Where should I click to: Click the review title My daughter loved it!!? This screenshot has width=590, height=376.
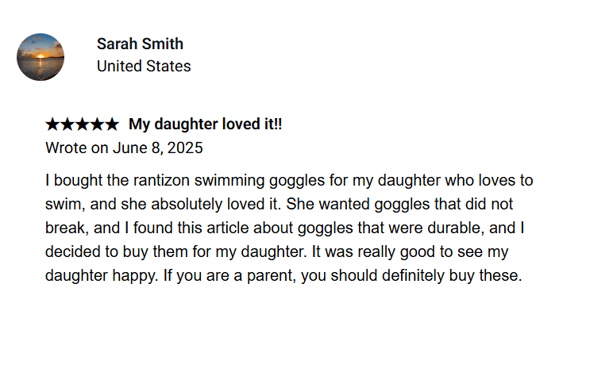pos(205,124)
